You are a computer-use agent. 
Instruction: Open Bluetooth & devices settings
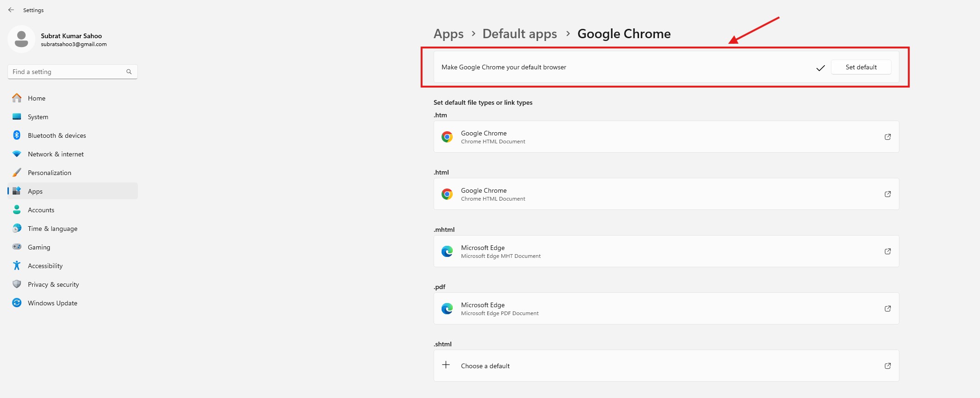(x=57, y=135)
